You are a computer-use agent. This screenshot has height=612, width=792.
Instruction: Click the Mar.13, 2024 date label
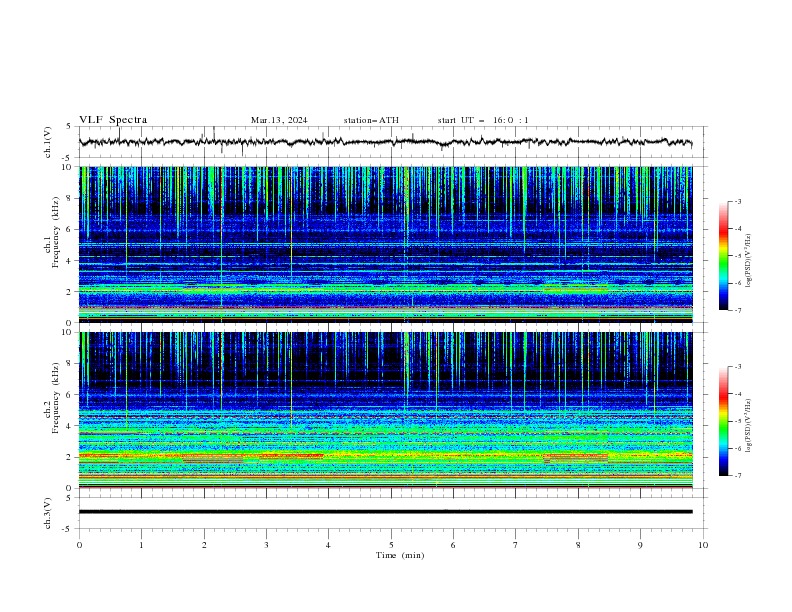pos(279,120)
